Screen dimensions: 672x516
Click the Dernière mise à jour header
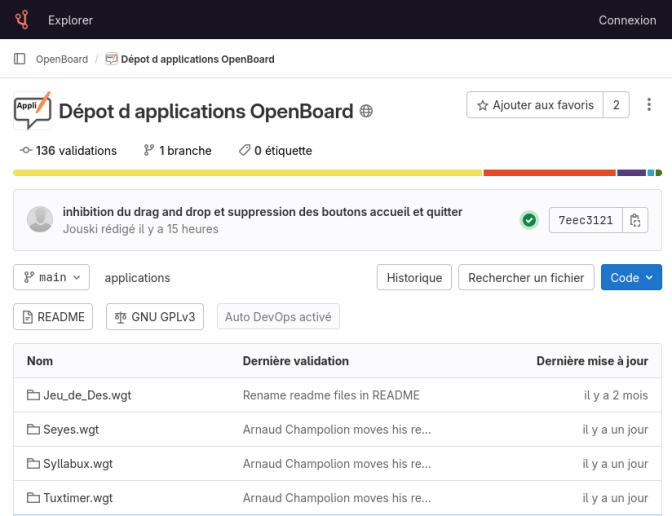coord(592,361)
